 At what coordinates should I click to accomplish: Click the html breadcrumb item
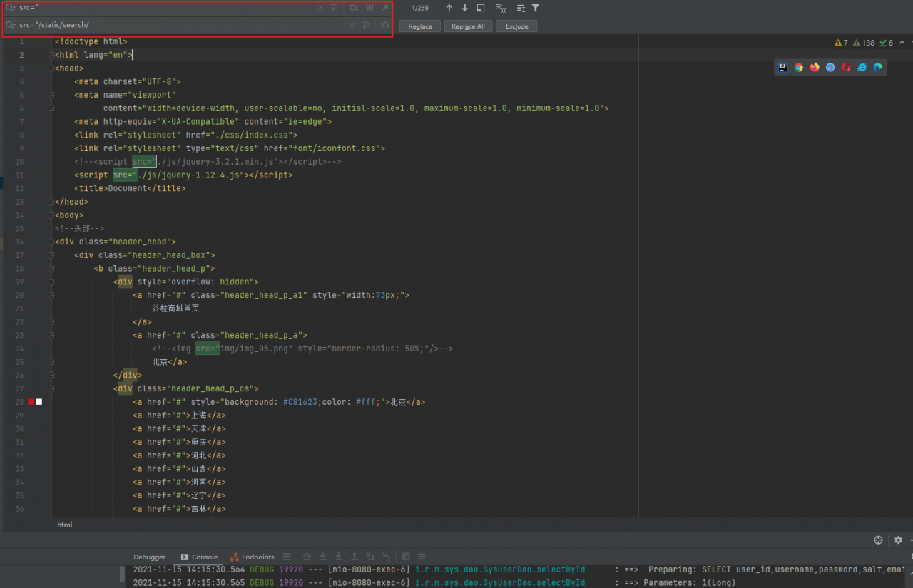64,525
